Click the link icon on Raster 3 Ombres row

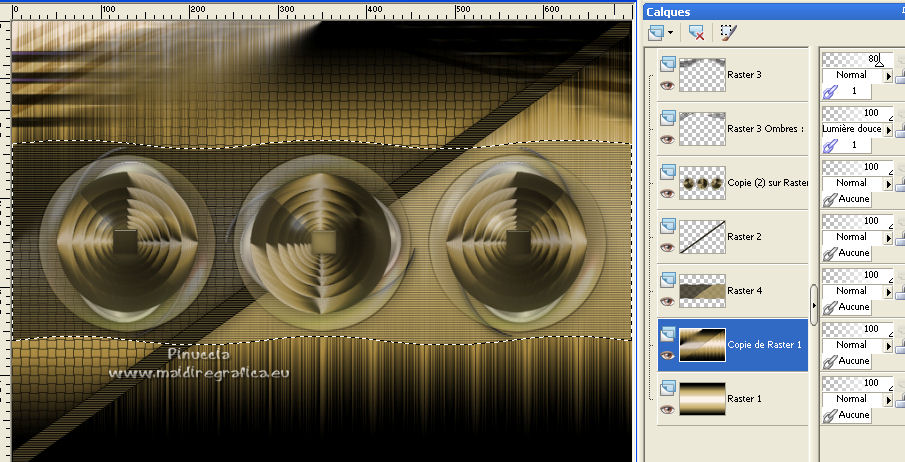pos(828,145)
